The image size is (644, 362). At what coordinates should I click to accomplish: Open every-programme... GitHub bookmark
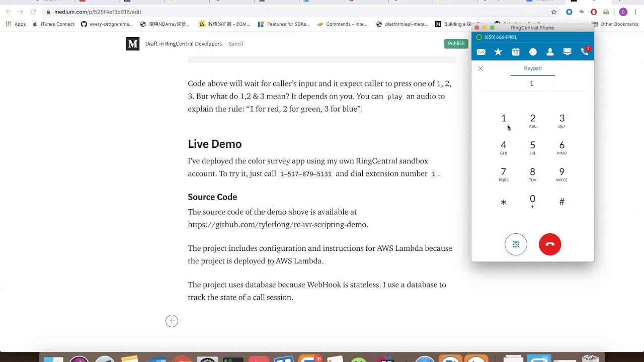pyautogui.click(x=107, y=24)
